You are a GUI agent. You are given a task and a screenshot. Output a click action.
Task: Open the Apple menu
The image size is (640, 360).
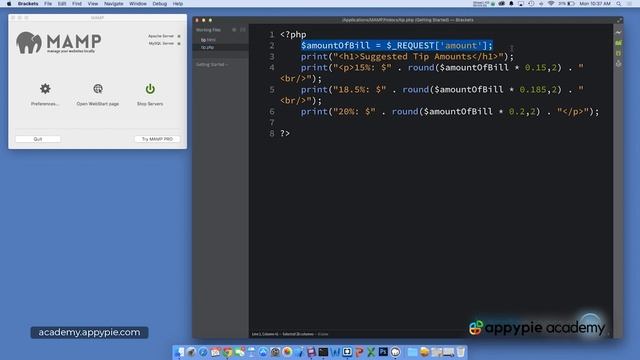pos(9,4)
